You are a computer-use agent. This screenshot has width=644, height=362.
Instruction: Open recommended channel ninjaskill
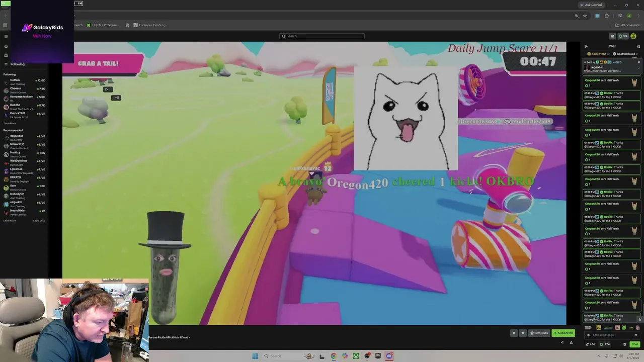24,203
